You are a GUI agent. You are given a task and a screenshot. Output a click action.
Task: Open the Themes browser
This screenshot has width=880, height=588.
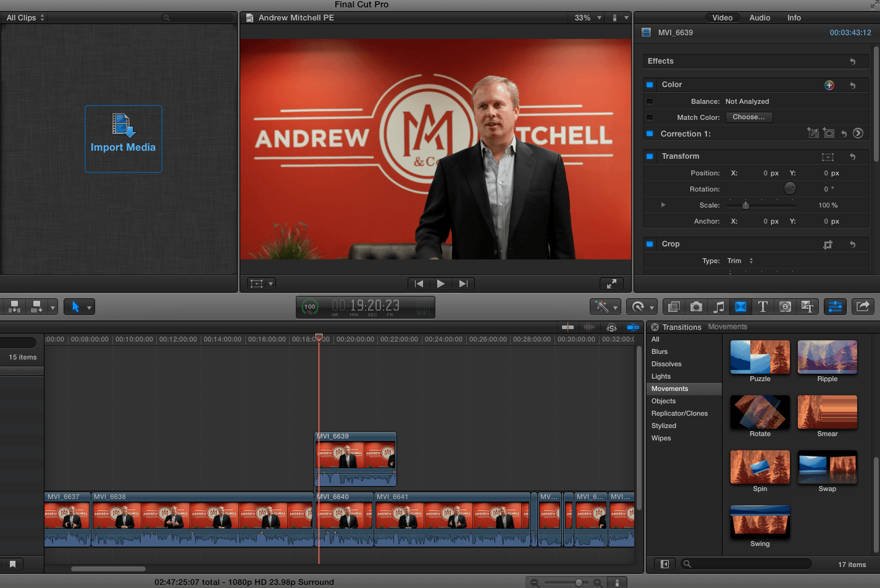(807, 306)
